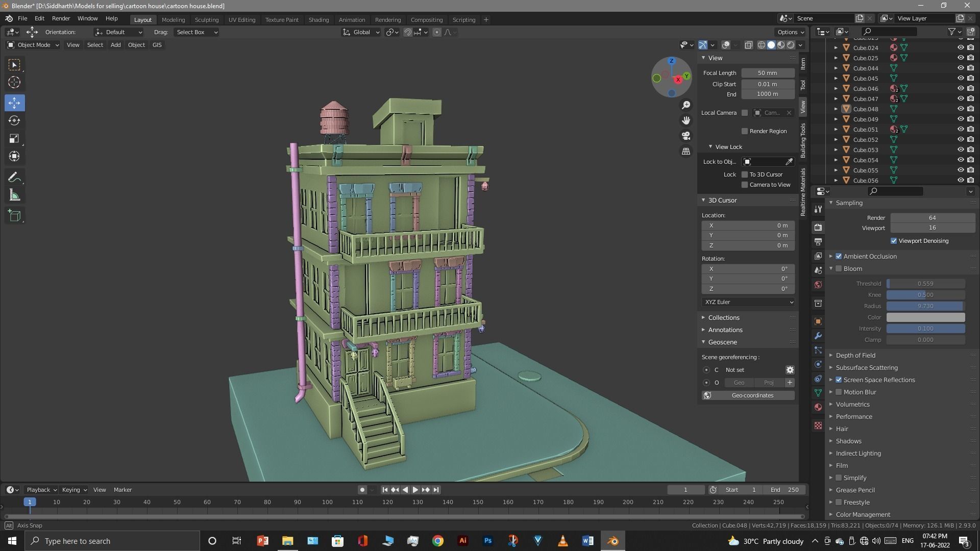The width and height of the screenshot is (980, 551).
Task: Open the Building Tools sidebar tab
Action: tap(803, 140)
